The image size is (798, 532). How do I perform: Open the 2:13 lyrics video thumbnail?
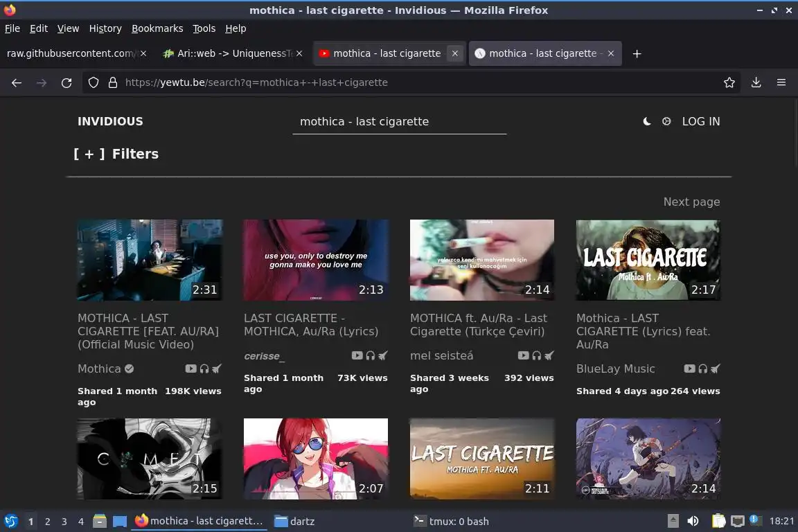[316, 260]
